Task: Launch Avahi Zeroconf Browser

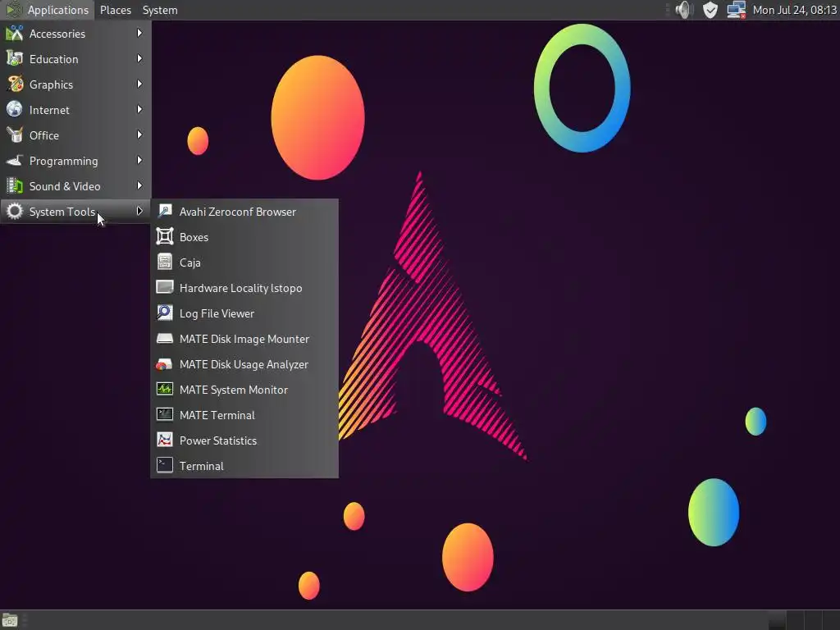Action: [x=244, y=212]
